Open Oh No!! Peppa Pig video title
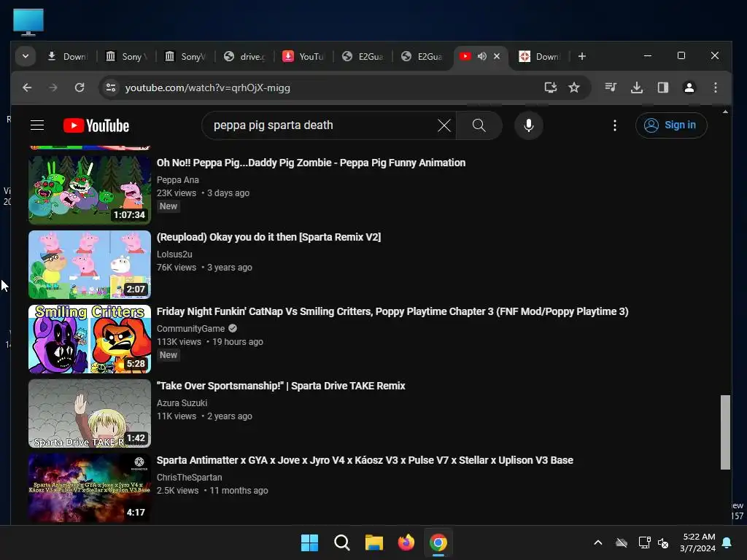This screenshot has width=747, height=560. (x=311, y=163)
